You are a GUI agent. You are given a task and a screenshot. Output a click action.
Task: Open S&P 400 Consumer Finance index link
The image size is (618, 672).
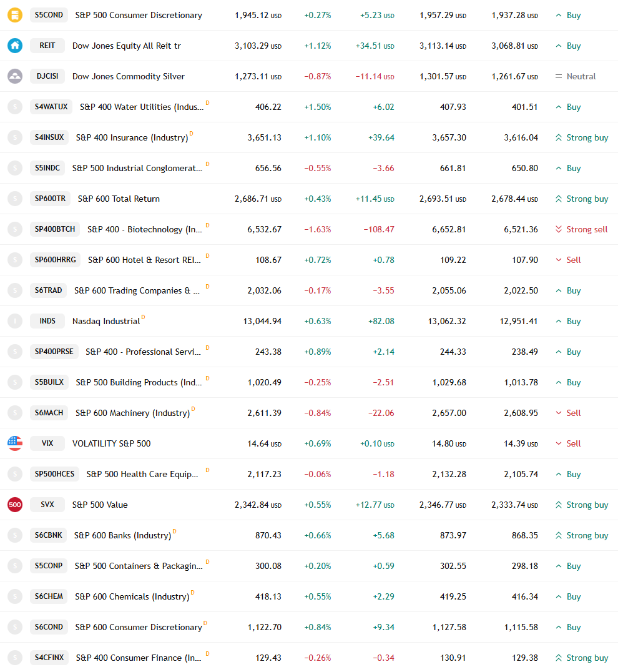click(139, 658)
